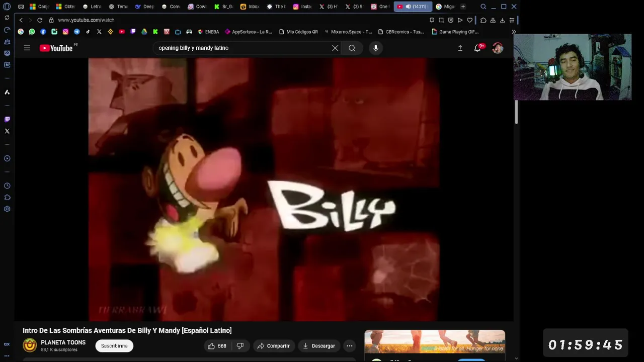Switch to the 'Deep' browser tab
The image size is (644, 362).
(x=144, y=7)
